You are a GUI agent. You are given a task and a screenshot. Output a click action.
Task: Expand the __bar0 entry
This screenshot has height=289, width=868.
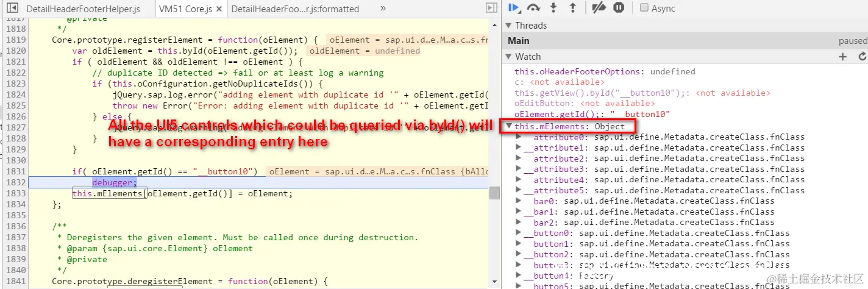[x=518, y=201]
